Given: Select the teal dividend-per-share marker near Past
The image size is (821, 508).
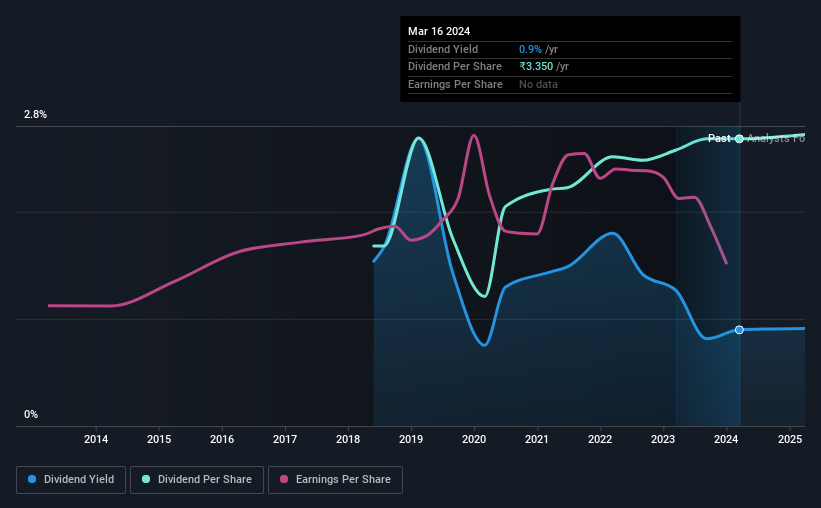Looking at the screenshot, I should pos(739,139).
